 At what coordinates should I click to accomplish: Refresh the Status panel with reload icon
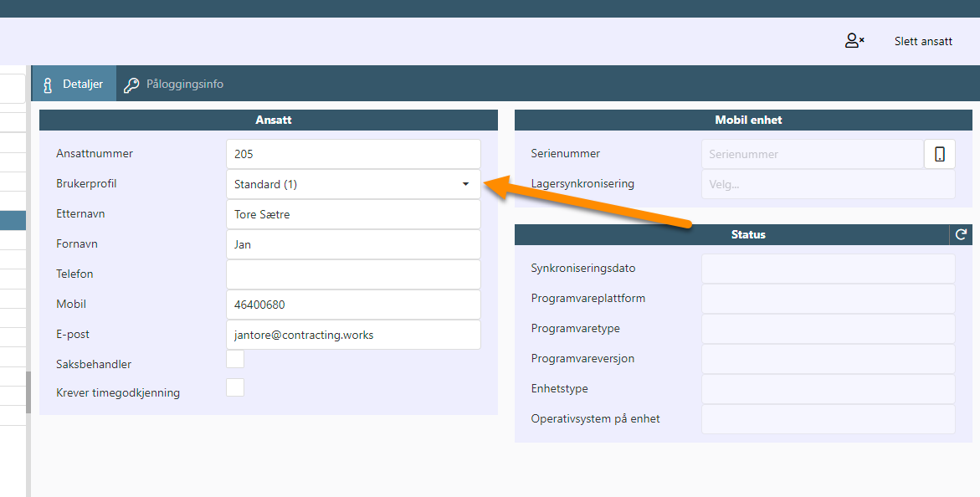click(x=961, y=234)
